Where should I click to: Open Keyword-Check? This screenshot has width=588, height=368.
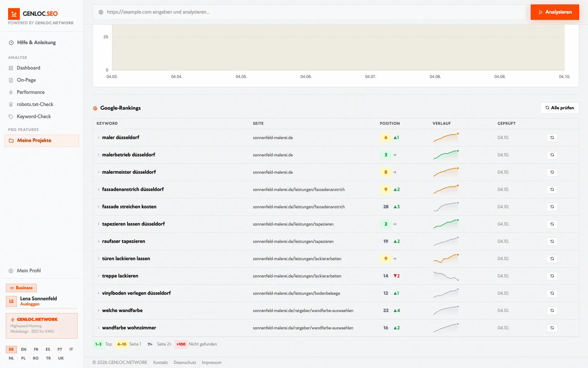(42, 117)
